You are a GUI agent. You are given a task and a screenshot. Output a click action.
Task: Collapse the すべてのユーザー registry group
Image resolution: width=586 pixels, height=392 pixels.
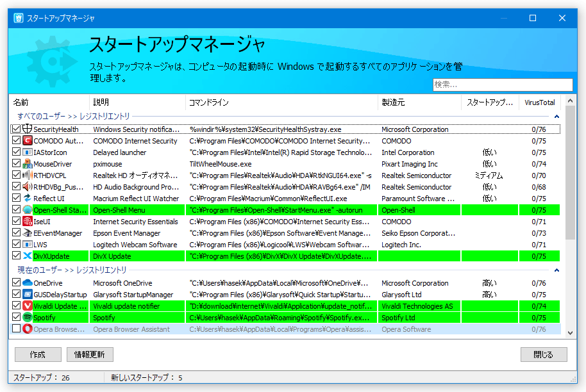click(557, 117)
